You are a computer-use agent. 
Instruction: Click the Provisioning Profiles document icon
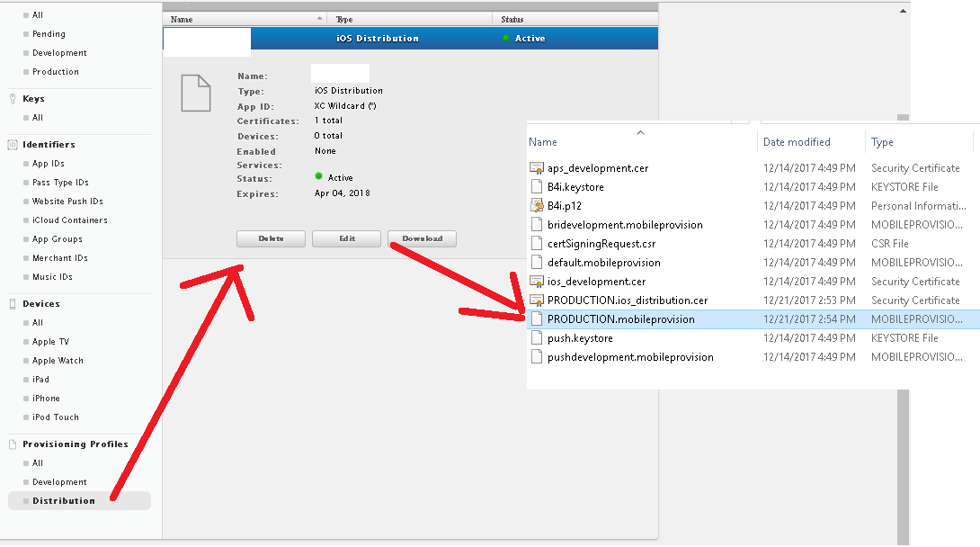pos(13,444)
